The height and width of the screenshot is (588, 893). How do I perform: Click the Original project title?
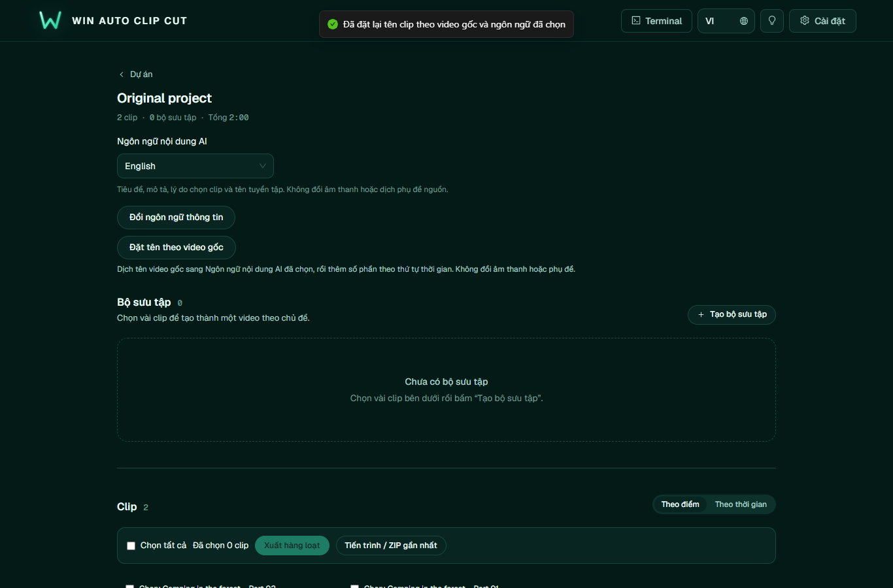164,98
